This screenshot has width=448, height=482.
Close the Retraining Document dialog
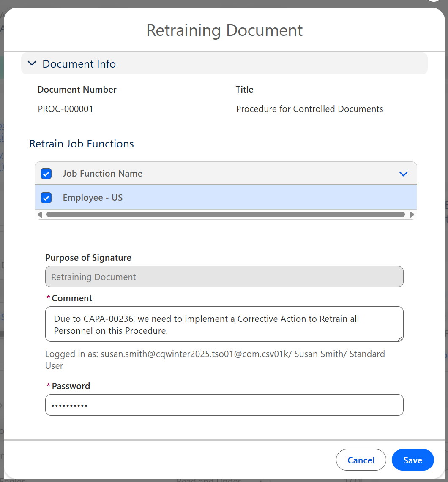pos(361,460)
